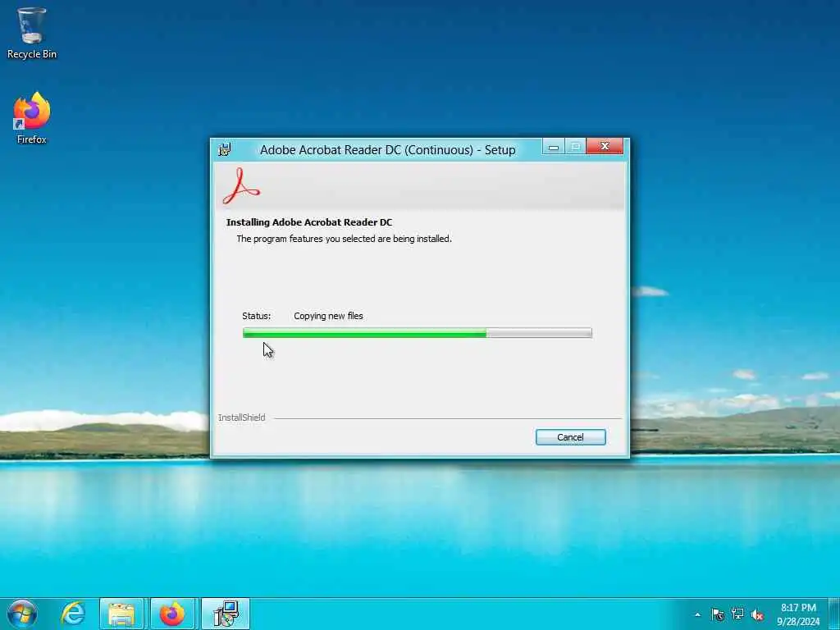Image resolution: width=840 pixels, height=630 pixels.
Task: Click 'The program features you selected' text
Action: [x=344, y=239]
